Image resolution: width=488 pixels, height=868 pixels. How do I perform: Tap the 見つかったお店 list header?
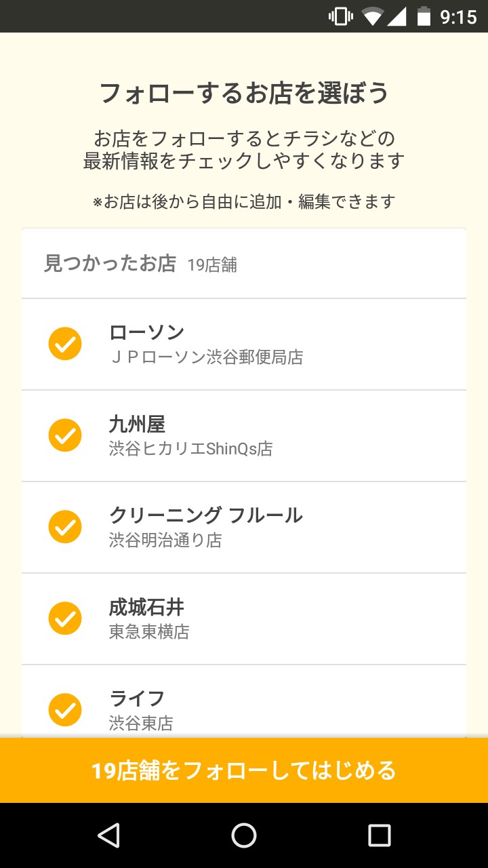click(110, 264)
